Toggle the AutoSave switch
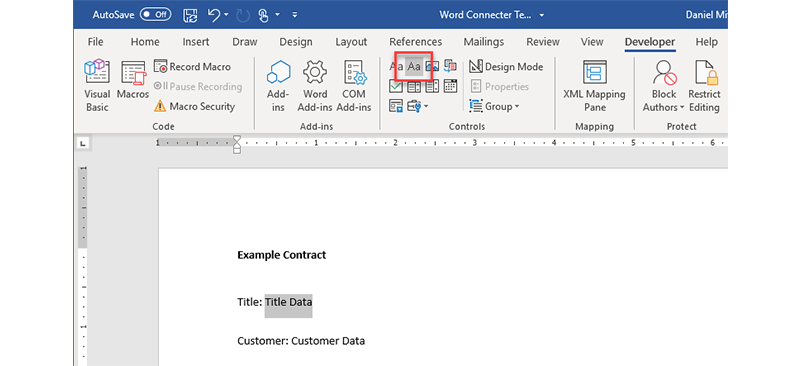This screenshot has height=366, width=800. coord(156,14)
